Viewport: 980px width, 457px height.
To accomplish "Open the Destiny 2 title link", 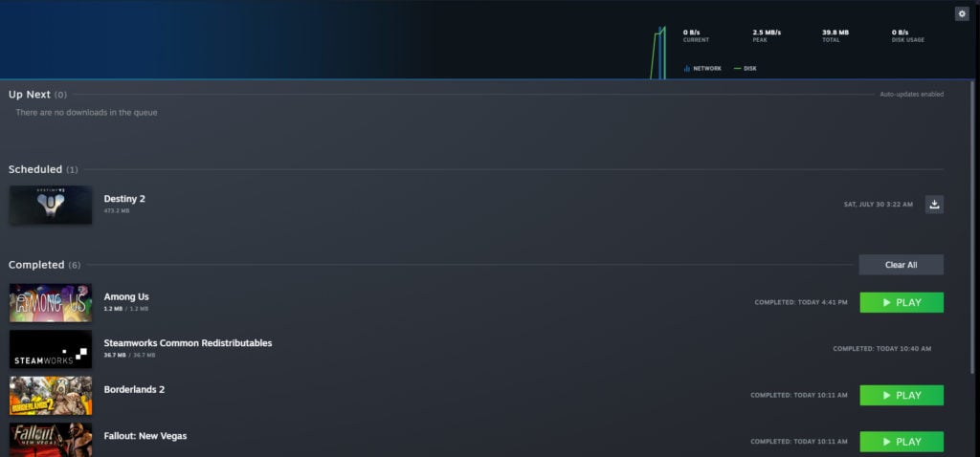I will tap(124, 199).
